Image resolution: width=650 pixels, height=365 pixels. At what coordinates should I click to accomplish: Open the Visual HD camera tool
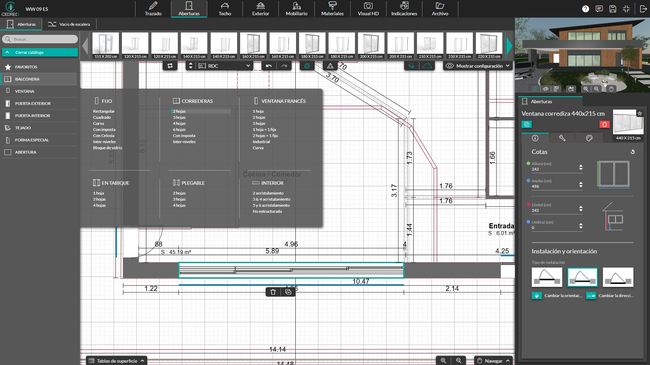pyautogui.click(x=368, y=8)
